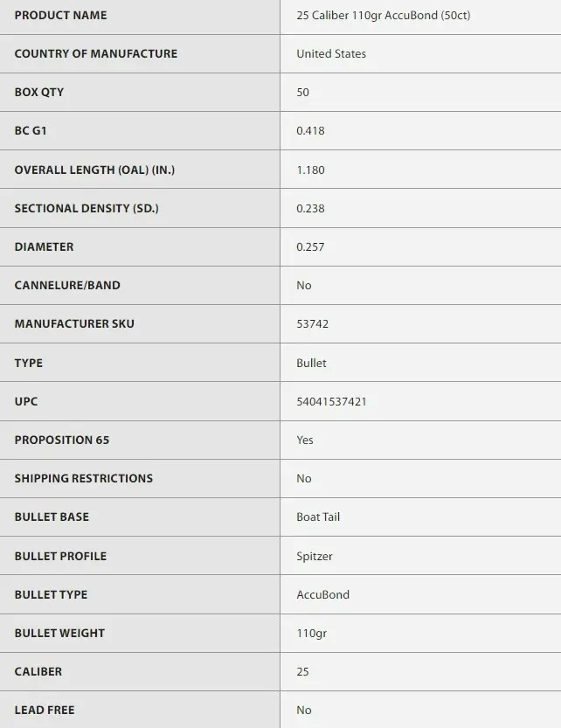Click the "SECTIONAL DENSITY (SD.)" label
The width and height of the screenshot is (561, 728).
tap(87, 208)
